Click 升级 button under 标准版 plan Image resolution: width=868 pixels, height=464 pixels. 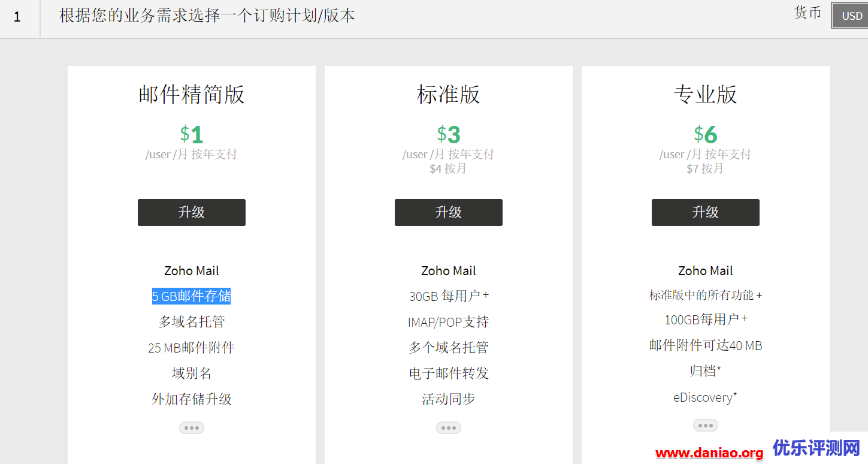tap(448, 212)
